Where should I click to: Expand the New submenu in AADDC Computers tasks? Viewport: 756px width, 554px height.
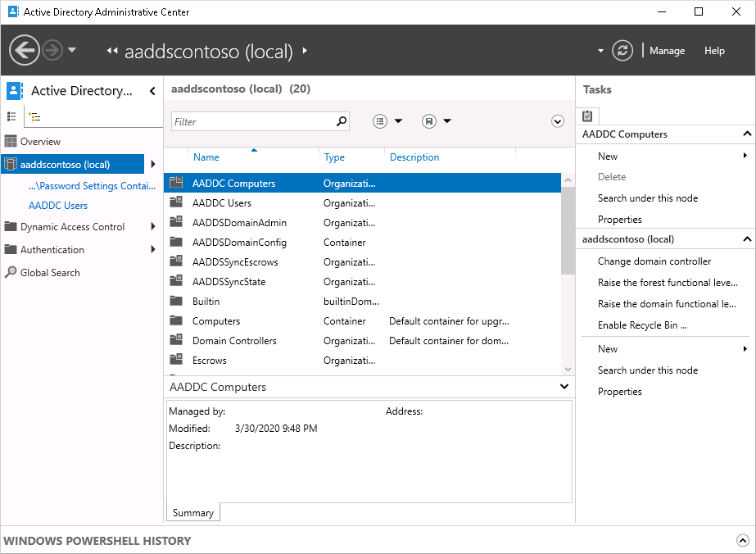tap(745, 156)
